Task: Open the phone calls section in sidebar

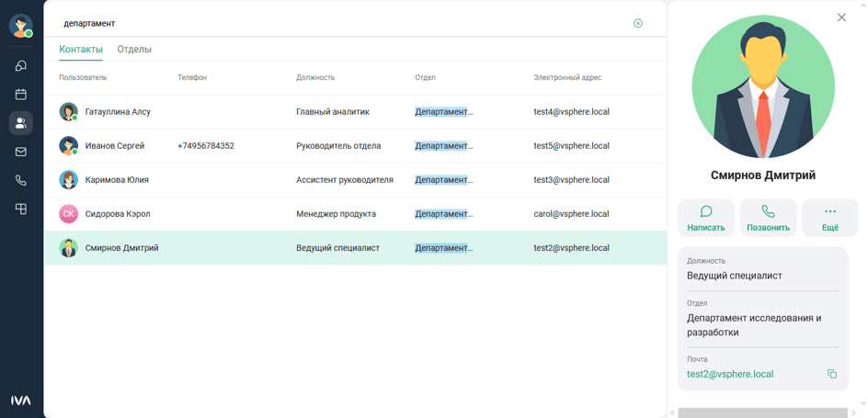Action: [20, 181]
